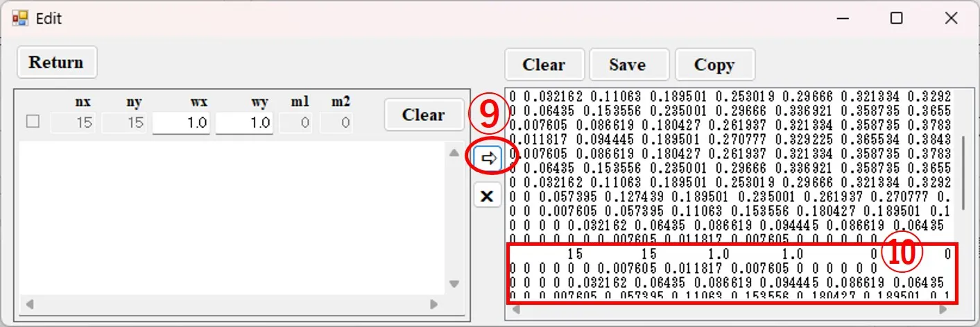The height and width of the screenshot is (327, 980).
Task: Click the Return button
Action: [x=57, y=62]
